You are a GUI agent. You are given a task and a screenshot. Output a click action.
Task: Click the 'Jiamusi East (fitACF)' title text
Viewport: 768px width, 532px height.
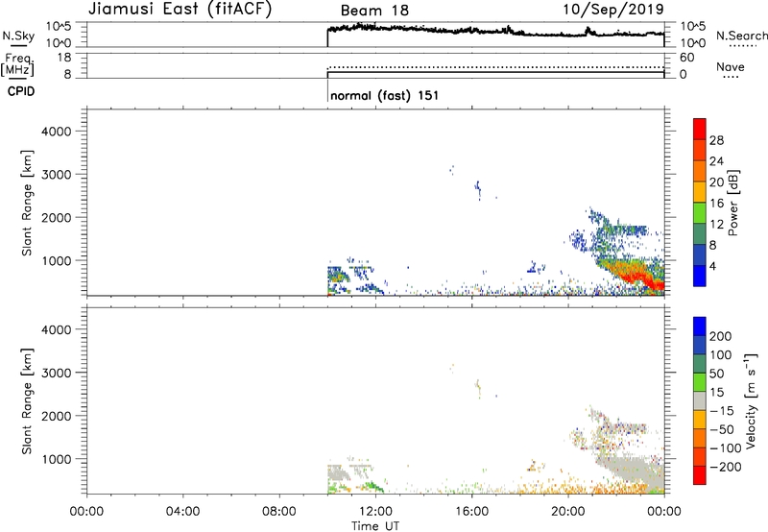(180, 9)
